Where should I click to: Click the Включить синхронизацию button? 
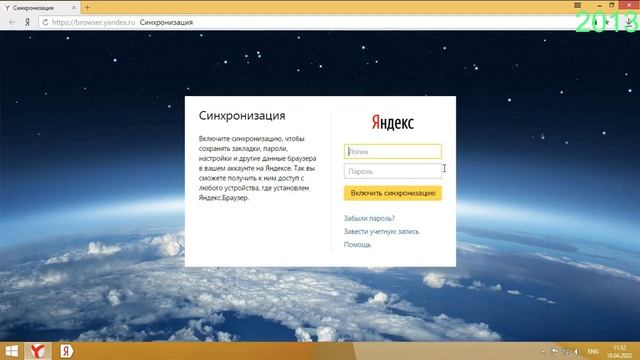coord(393,193)
